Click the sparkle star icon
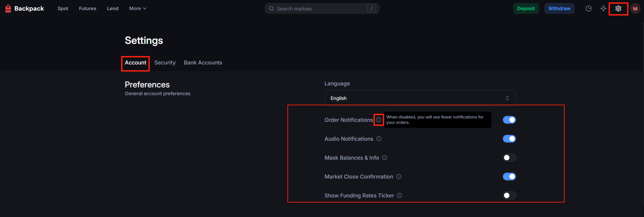This screenshot has height=217, width=644. point(603,9)
